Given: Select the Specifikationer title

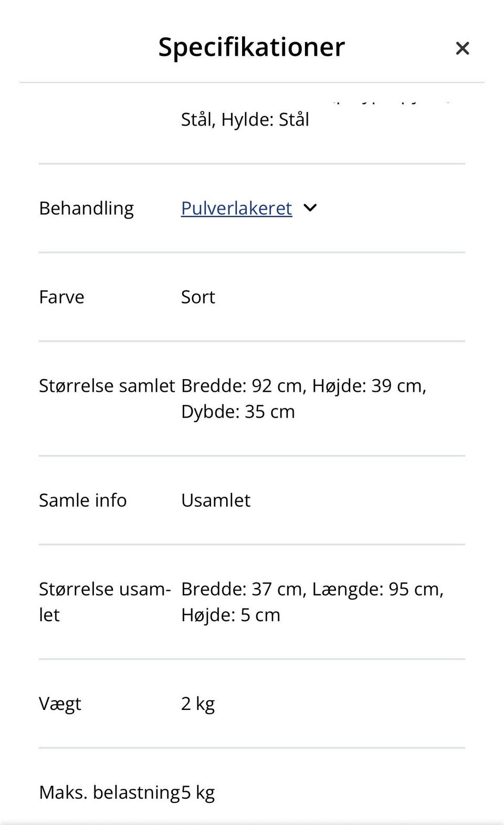Looking at the screenshot, I should [x=251, y=47].
